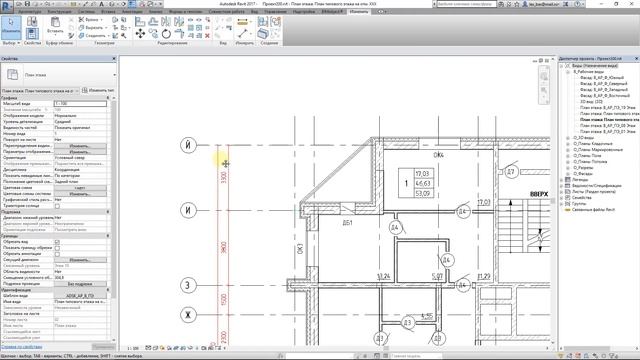The width and height of the screenshot is (640, 360).
Task: Click the View Scale input field
Action: click(80, 104)
